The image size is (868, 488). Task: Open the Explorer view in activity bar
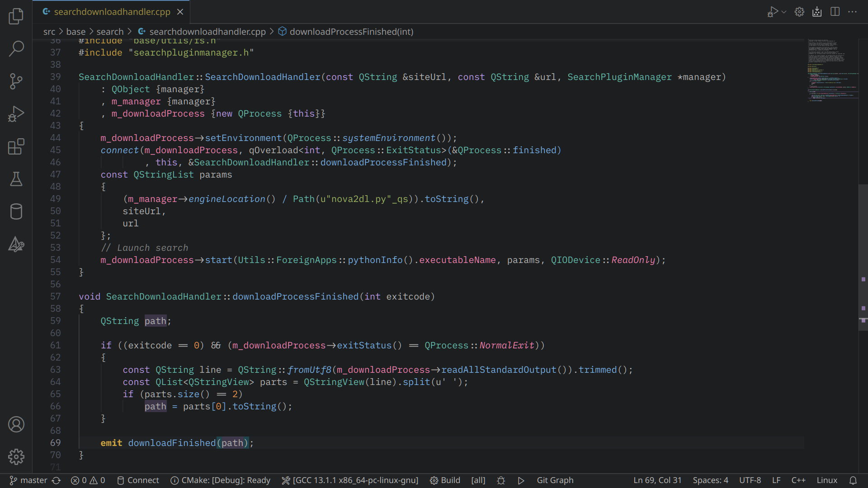16,16
